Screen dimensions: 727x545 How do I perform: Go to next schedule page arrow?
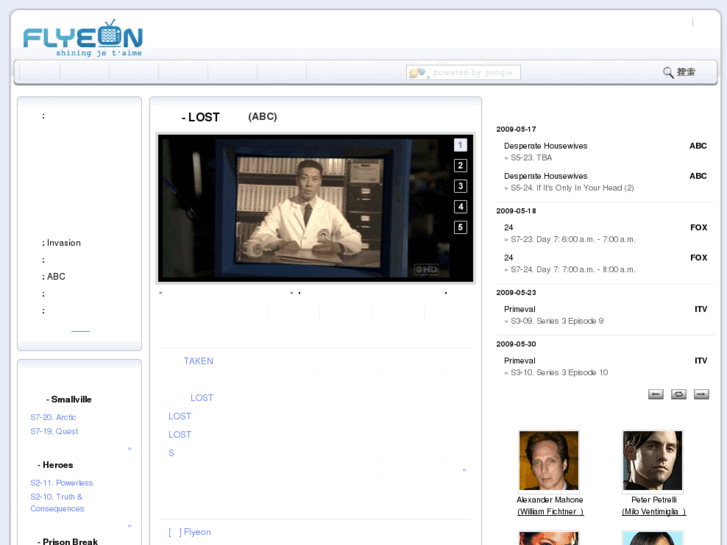point(701,394)
